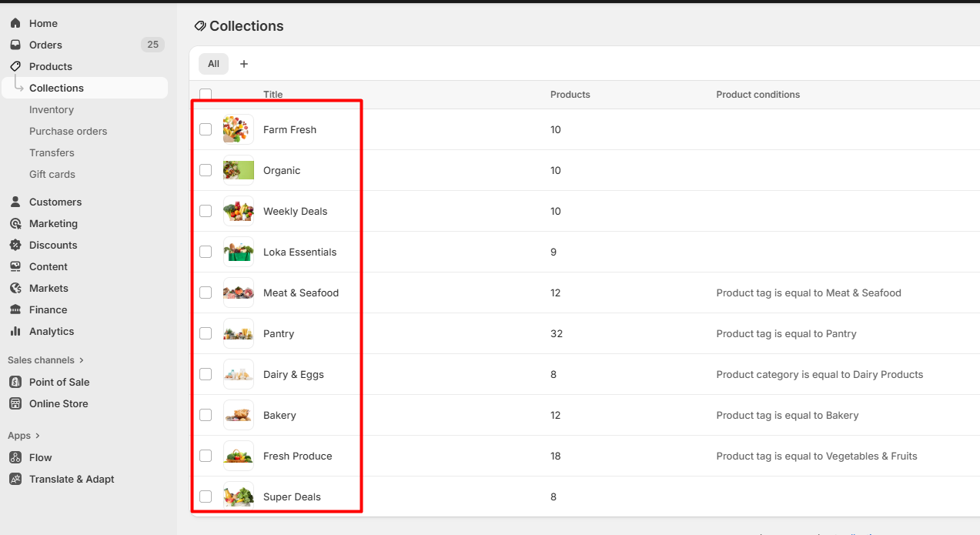Click the Home house icon in sidebar

pyautogui.click(x=15, y=23)
